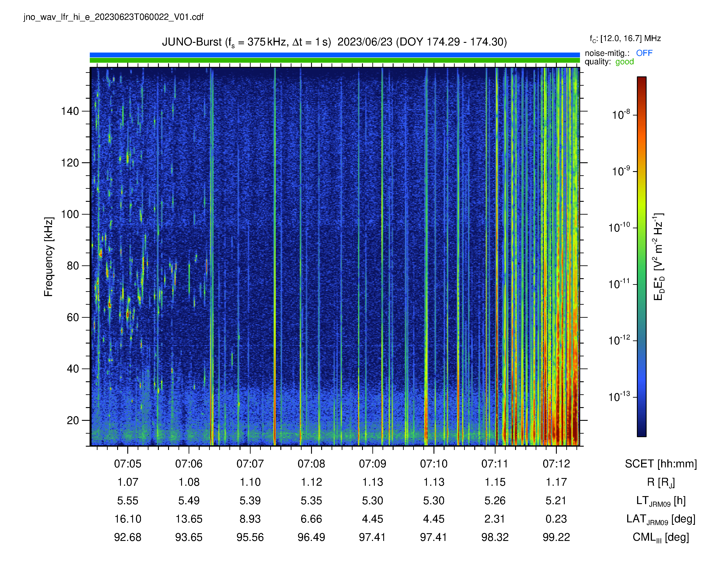The width and height of the screenshot is (728, 563).
Task: Click the colorbar intensity scale
Action: tap(642, 257)
